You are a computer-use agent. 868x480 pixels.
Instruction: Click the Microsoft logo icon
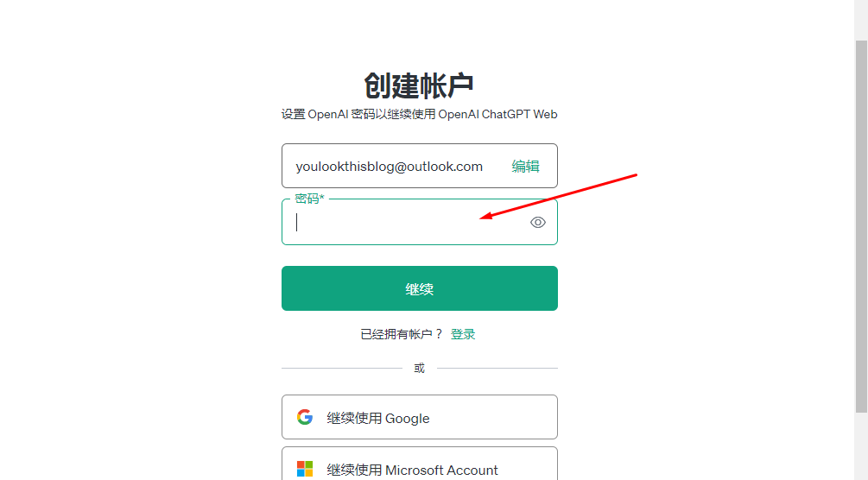pyautogui.click(x=305, y=469)
